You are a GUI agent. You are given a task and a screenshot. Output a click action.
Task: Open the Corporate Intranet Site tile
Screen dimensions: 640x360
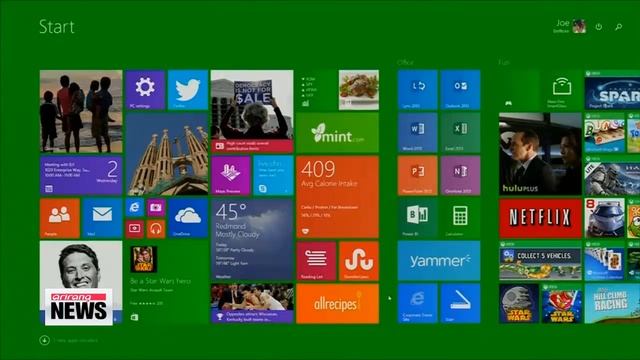pyautogui.click(x=418, y=303)
